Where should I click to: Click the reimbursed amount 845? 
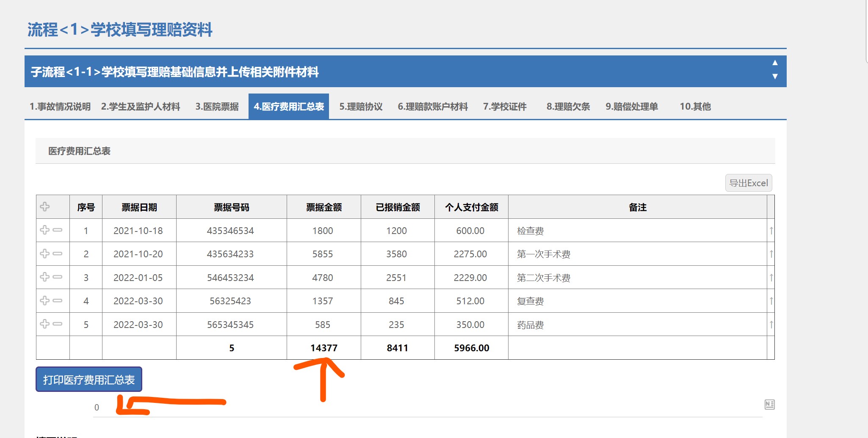(x=397, y=301)
